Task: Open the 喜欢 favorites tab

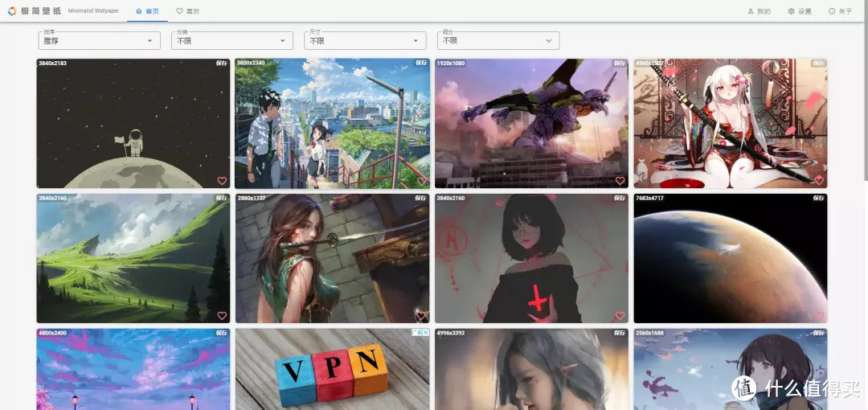Action: (x=187, y=11)
